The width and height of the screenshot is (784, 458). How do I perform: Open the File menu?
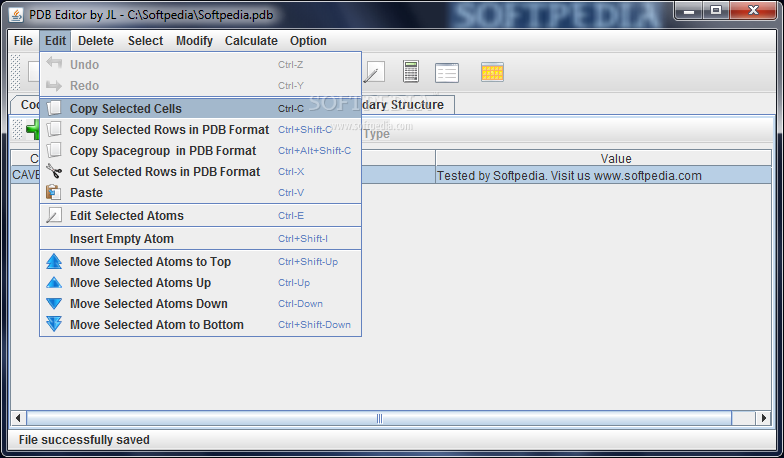coord(23,40)
